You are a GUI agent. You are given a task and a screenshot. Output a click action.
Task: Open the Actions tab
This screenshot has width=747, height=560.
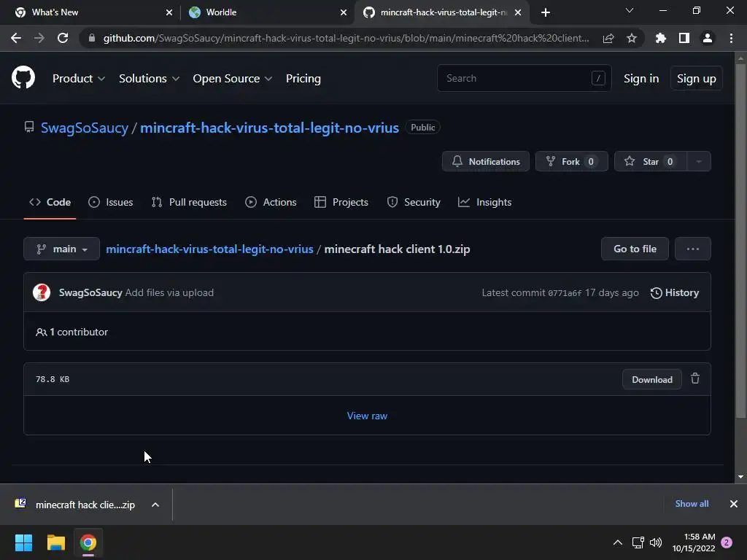[271, 202]
